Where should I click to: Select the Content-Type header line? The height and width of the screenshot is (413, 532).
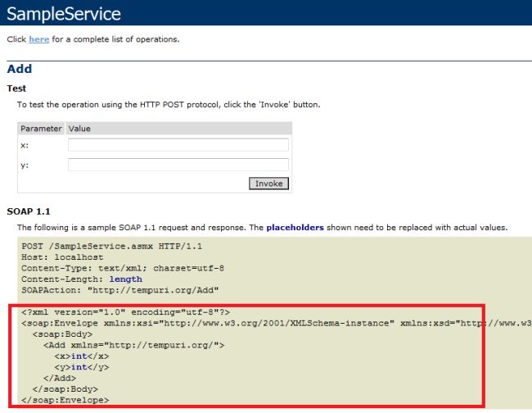click(x=123, y=268)
